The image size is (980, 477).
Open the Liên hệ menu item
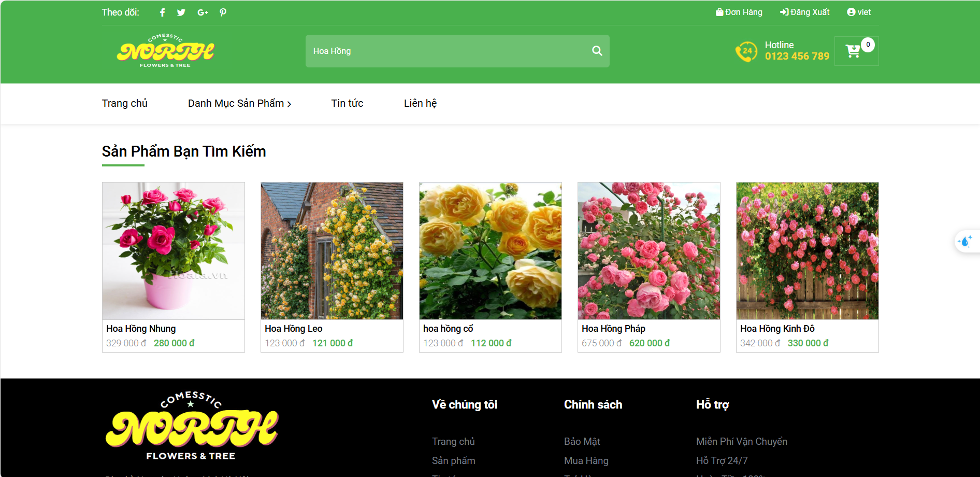(x=421, y=103)
